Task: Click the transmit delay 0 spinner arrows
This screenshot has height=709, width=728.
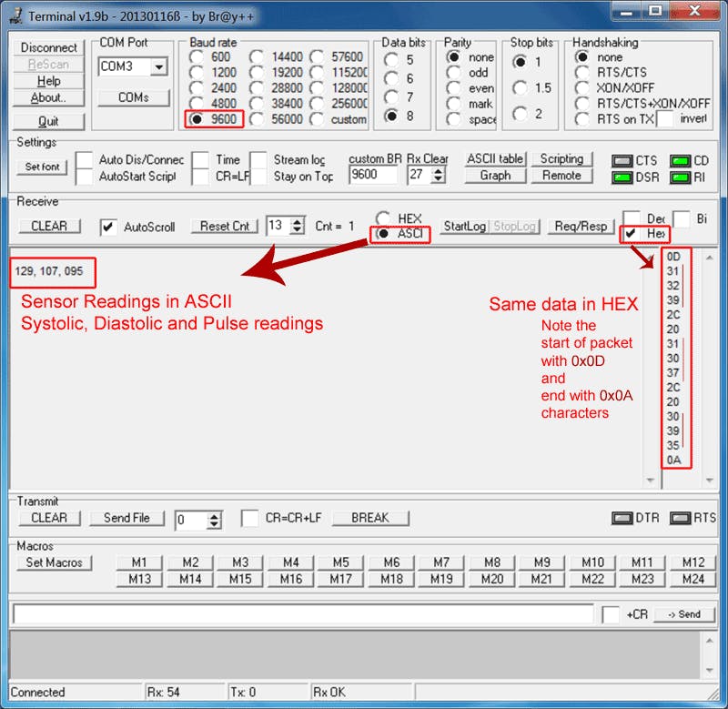Action: [x=214, y=520]
